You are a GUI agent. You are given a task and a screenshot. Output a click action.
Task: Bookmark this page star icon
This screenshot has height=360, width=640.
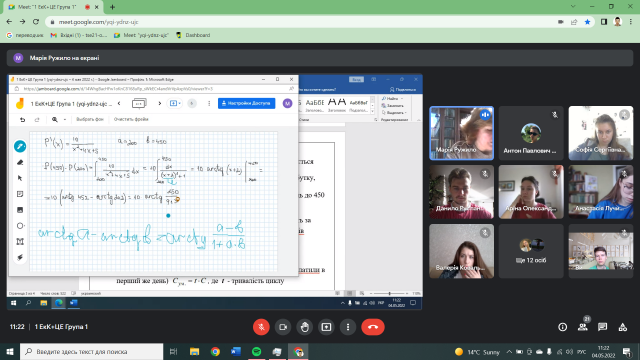tap(587, 22)
